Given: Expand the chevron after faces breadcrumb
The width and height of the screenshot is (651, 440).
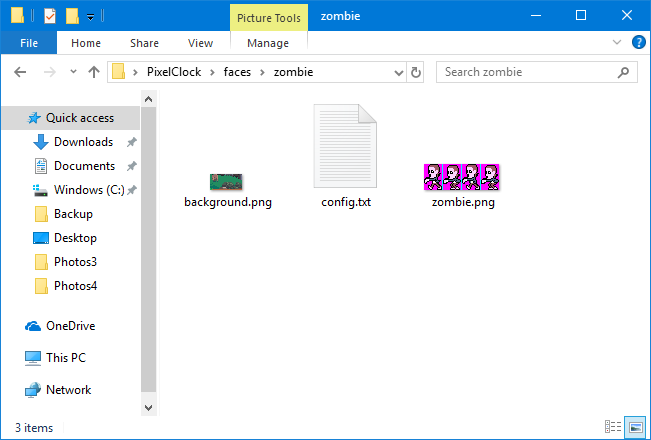Looking at the screenshot, I should click(262, 73).
